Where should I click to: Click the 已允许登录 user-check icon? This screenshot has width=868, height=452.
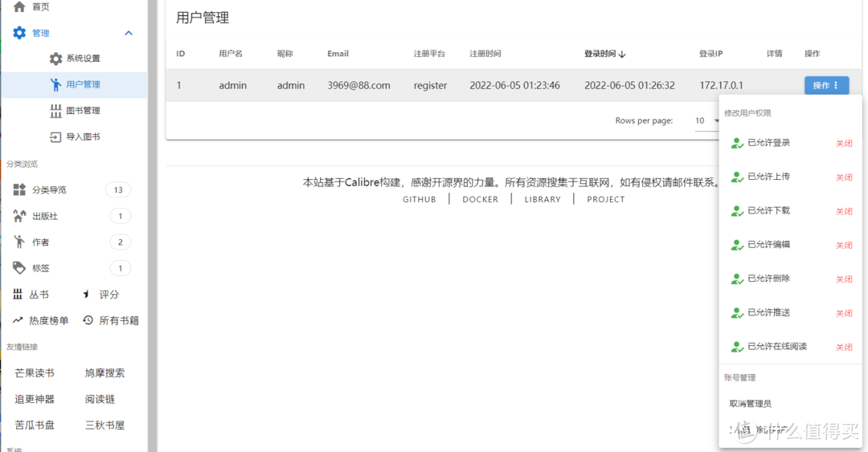737,143
